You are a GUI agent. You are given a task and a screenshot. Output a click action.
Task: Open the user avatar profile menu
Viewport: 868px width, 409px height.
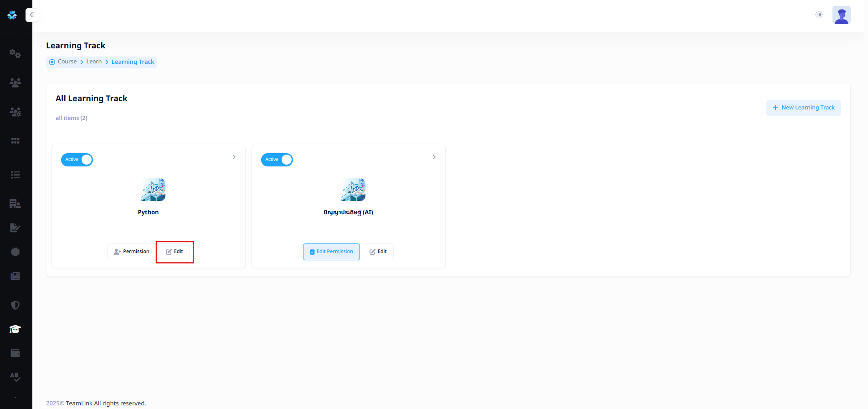click(841, 15)
